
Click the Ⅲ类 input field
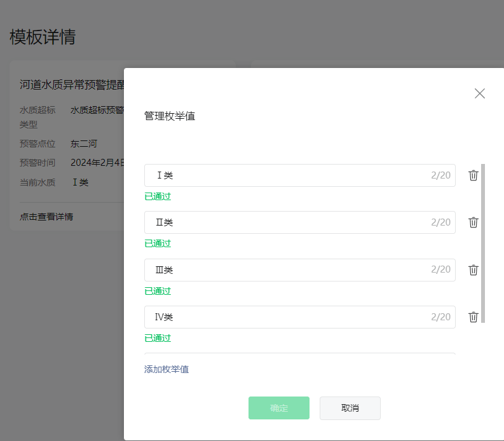click(x=300, y=270)
